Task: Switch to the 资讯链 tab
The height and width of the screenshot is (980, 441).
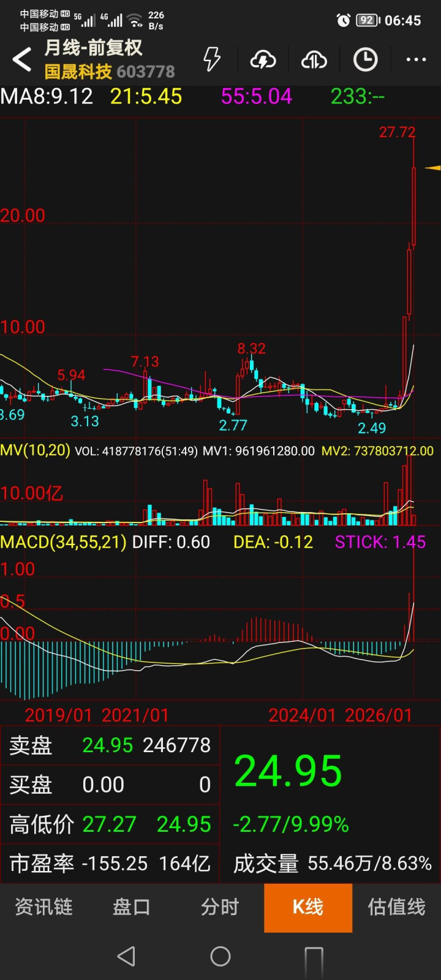Action: [x=43, y=907]
